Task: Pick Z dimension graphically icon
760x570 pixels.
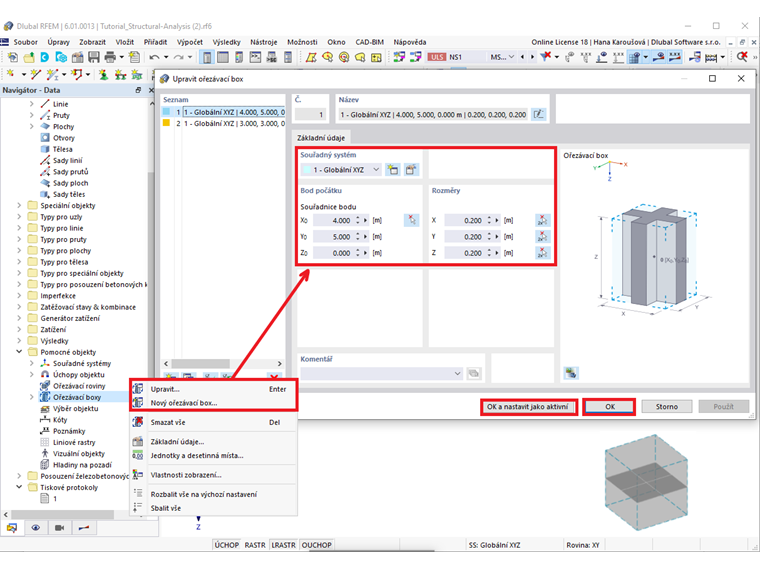Action: (x=542, y=253)
